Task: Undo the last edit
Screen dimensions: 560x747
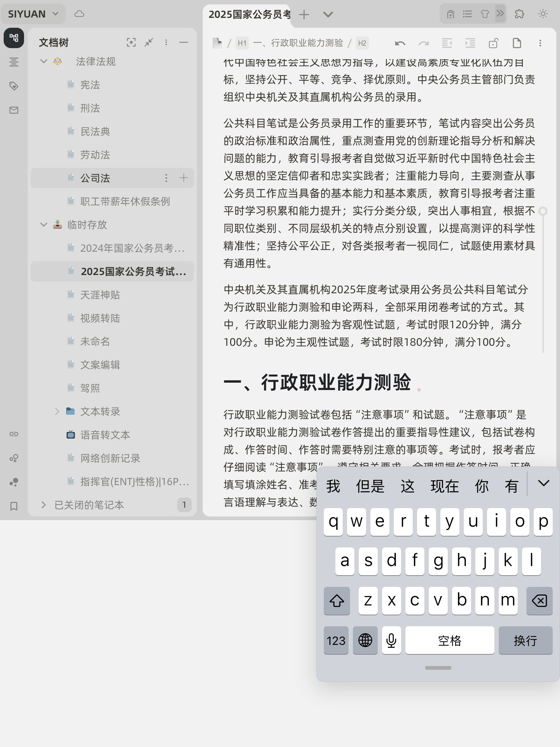Action: coord(400,43)
